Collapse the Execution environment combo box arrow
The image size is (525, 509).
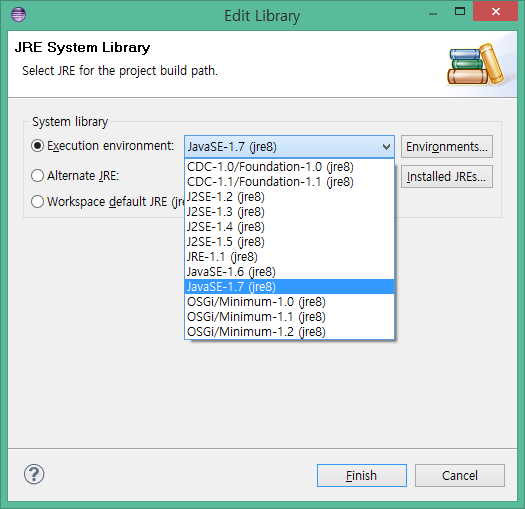(x=386, y=147)
